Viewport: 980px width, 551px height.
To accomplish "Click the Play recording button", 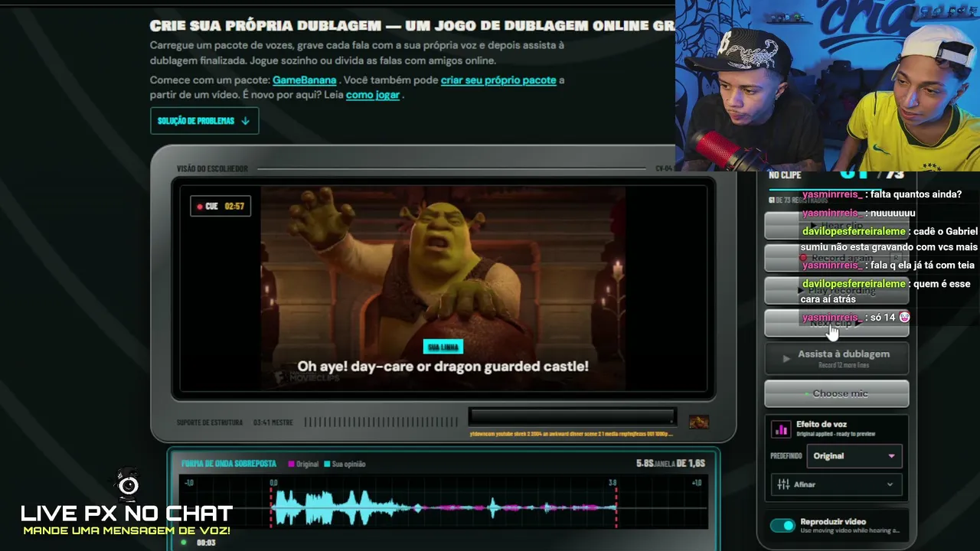I will point(837,291).
